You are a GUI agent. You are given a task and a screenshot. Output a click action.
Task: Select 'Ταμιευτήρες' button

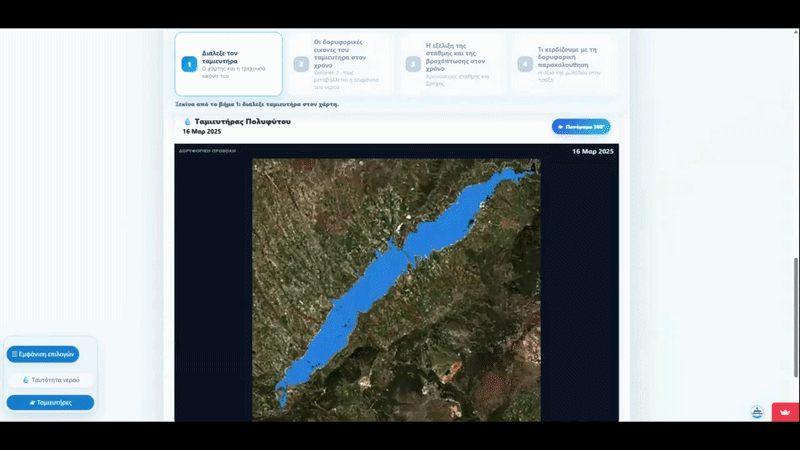(51, 403)
